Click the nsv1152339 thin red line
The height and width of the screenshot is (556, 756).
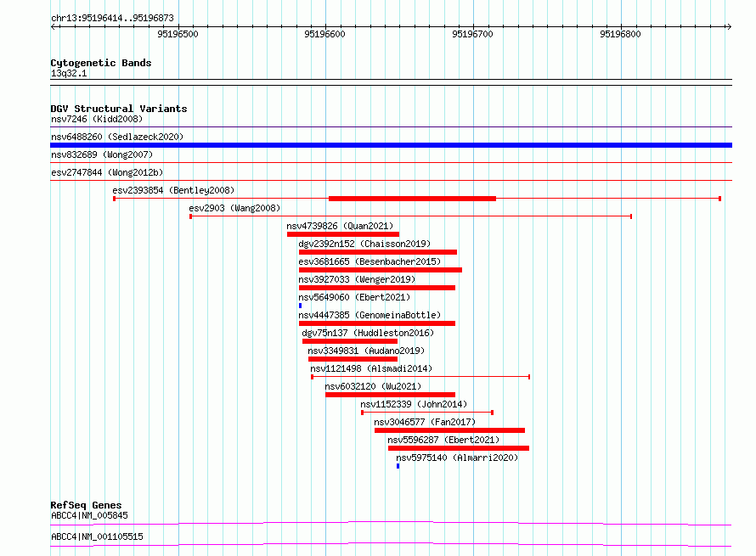[427, 413]
